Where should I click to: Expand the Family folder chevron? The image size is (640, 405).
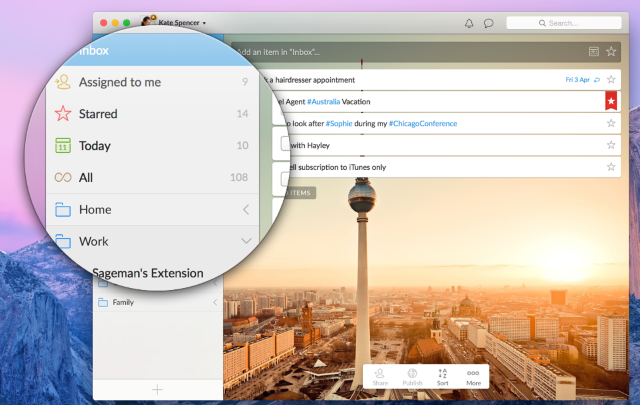[215, 303]
